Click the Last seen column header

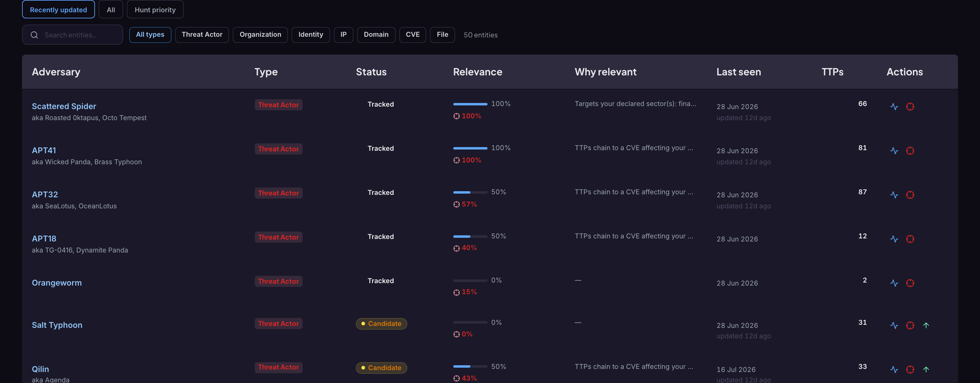(738, 72)
